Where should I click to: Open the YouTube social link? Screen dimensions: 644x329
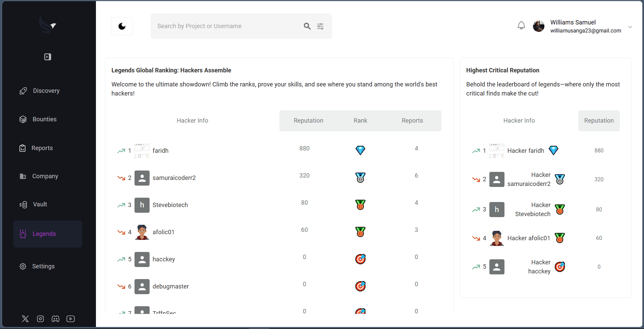[71, 319]
